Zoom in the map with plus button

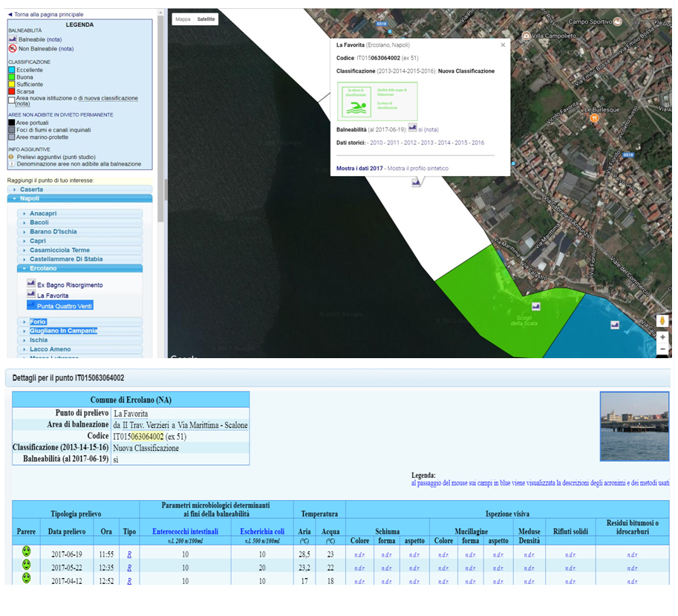tap(662, 337)
